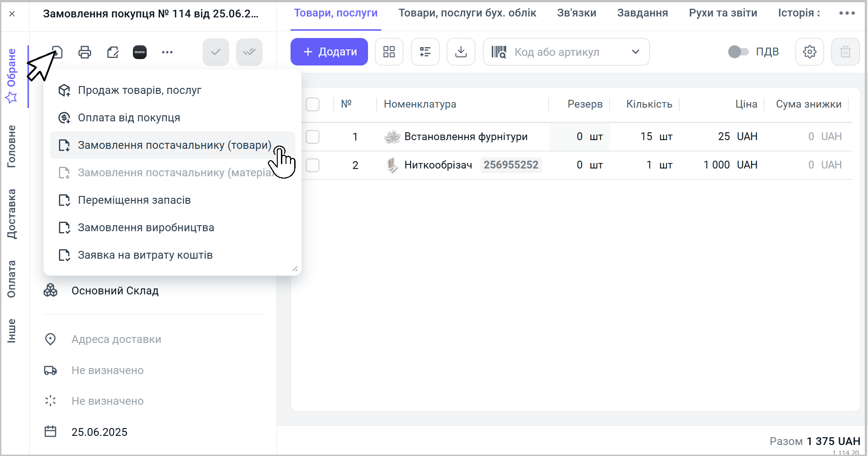Click the trash delete icon
The height and width of the screenshot is (456, 868).
845,52
